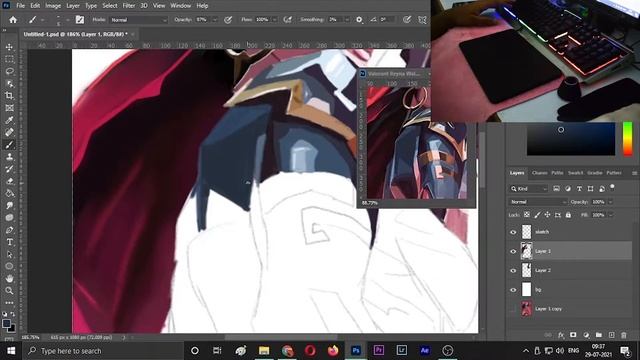Viewport: 640px width, 360px height.
Task: Toggle lock image pixels
Action: point(537,215)
